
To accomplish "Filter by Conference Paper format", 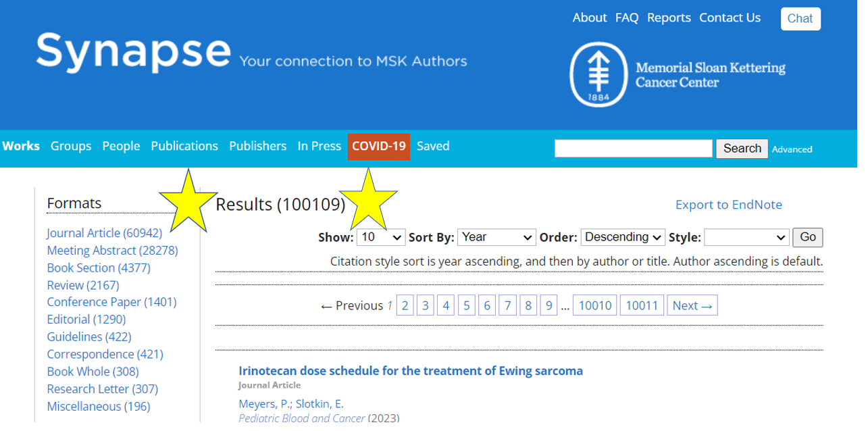I will pyautogui.click(x=111, y=302).
